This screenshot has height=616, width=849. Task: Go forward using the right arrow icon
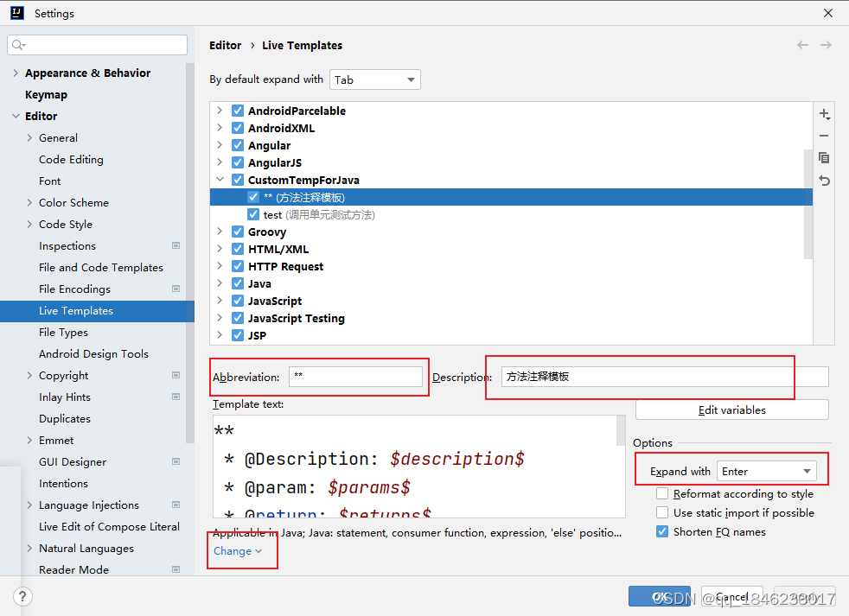(x=826, y=45)
